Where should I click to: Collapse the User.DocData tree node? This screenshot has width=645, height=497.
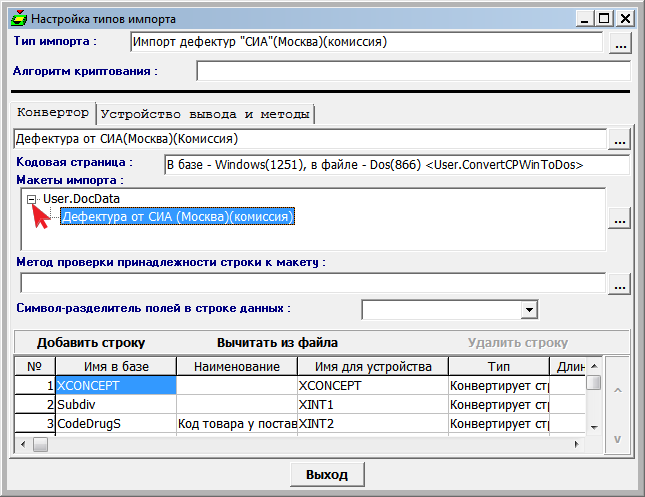coord(33,200)
